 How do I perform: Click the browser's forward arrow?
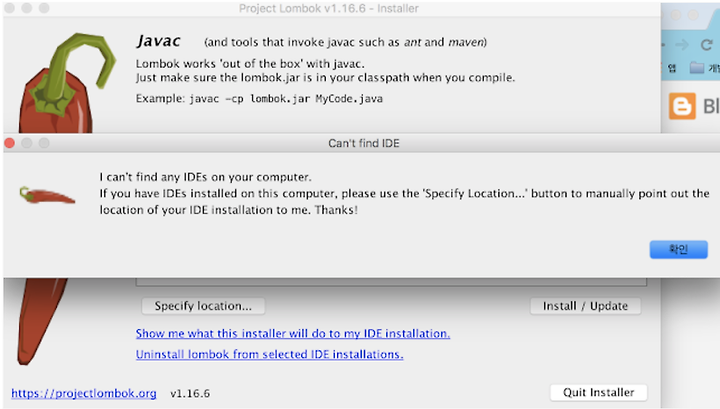682,45
